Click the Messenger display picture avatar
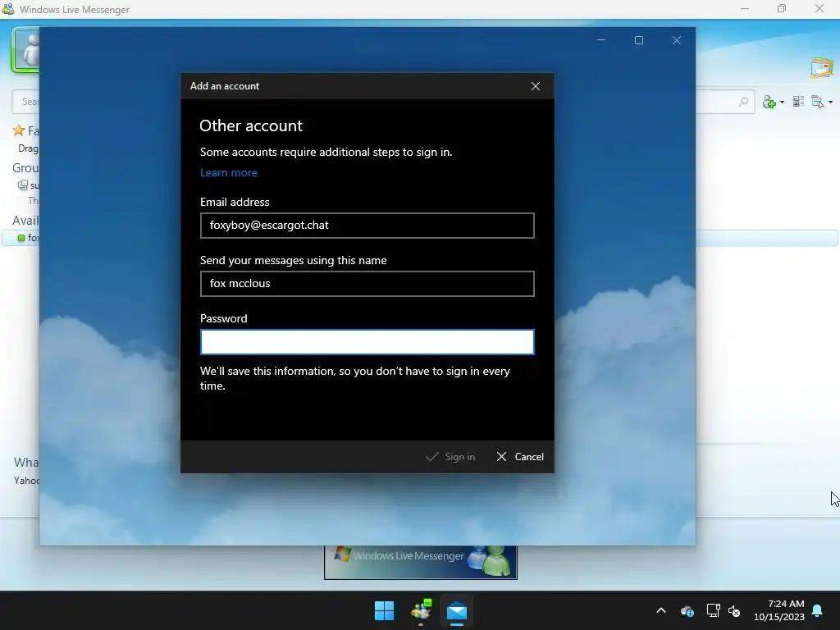Screen dimensions: 840x630 coord(25,50)
